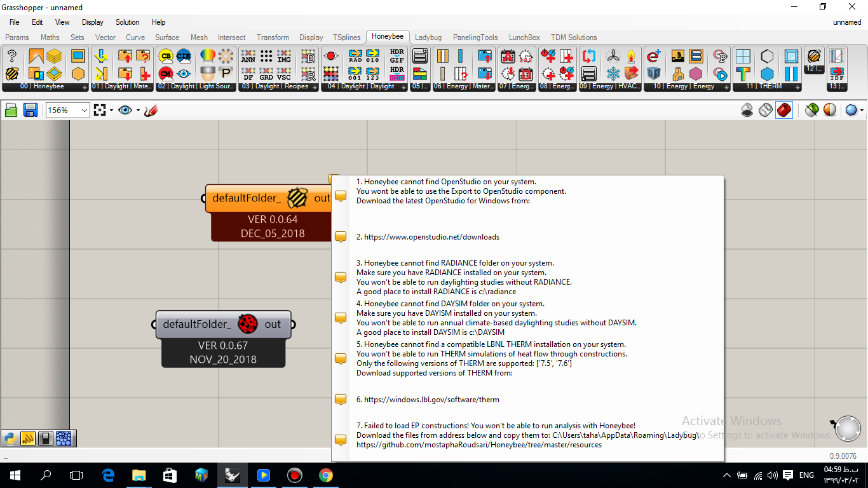The image size is (868, 488).
Task: Toggle wireframe preview mode
Action: click(766, 111)
